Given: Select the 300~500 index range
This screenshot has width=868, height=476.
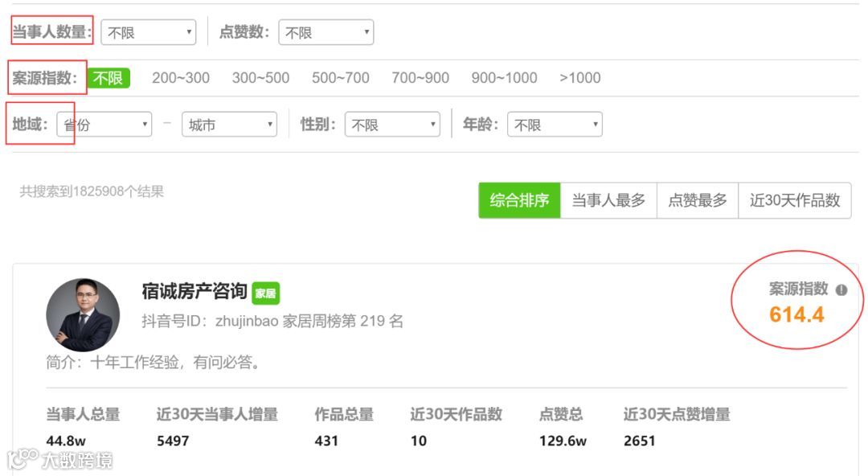Looking at the screenshot, I should pos(260,78).
